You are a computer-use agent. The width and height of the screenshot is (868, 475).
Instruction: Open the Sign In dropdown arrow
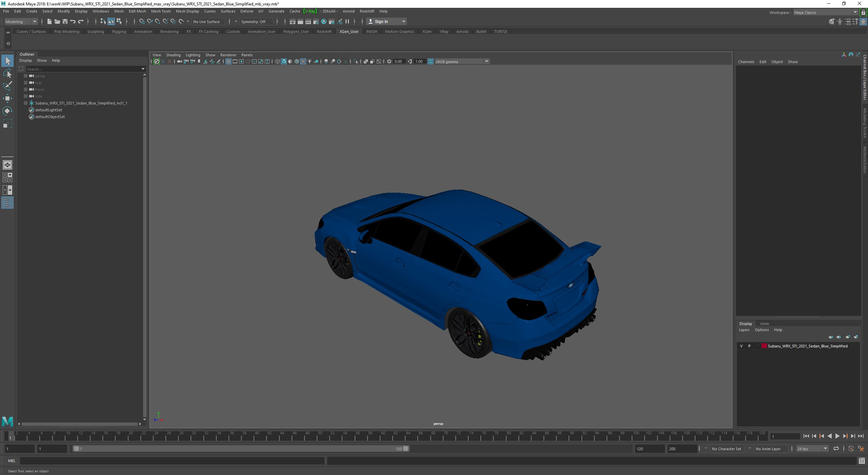click(x=403, y=21)
